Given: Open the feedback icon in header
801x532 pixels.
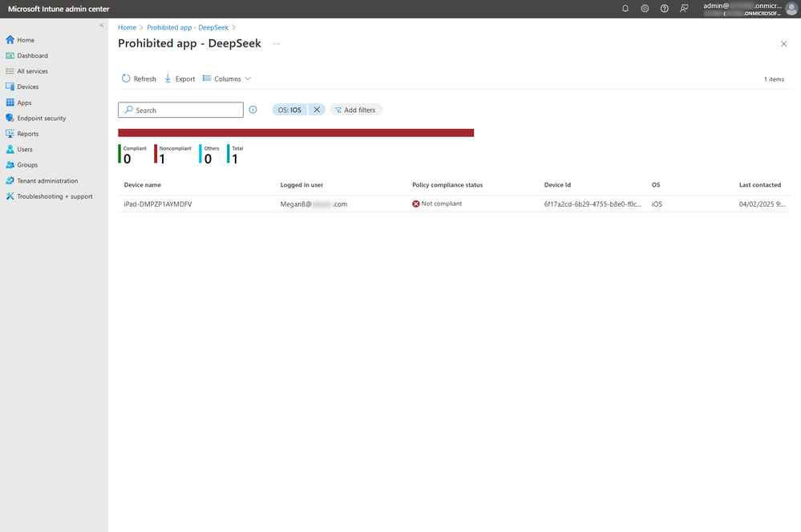Looking at the screenshot, I should click(x=684, y=9).
